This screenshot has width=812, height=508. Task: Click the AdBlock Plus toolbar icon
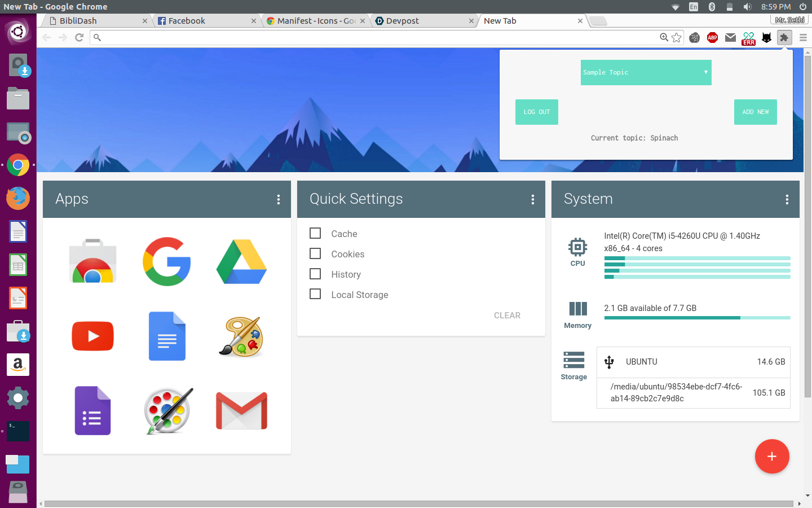[x=712, y=37]
